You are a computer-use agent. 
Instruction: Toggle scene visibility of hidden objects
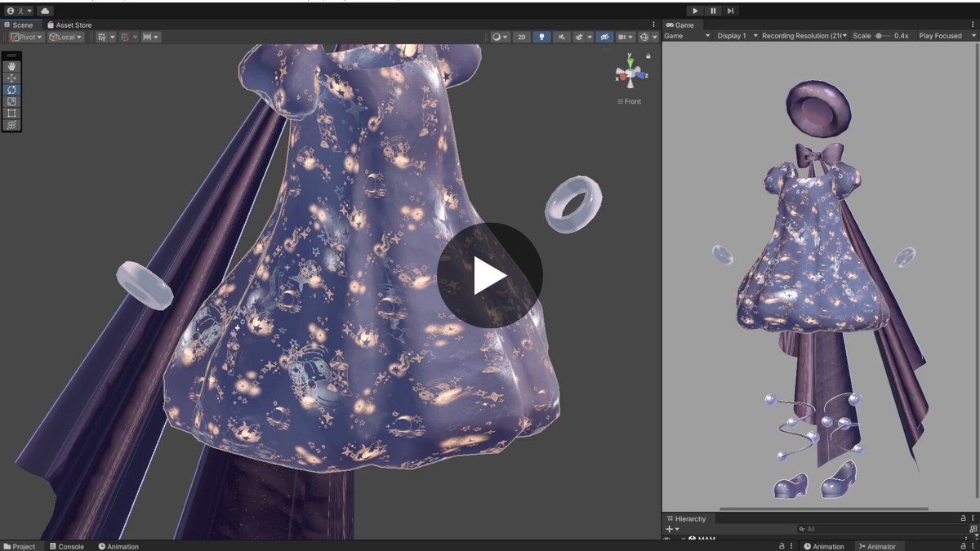(604, 37)
